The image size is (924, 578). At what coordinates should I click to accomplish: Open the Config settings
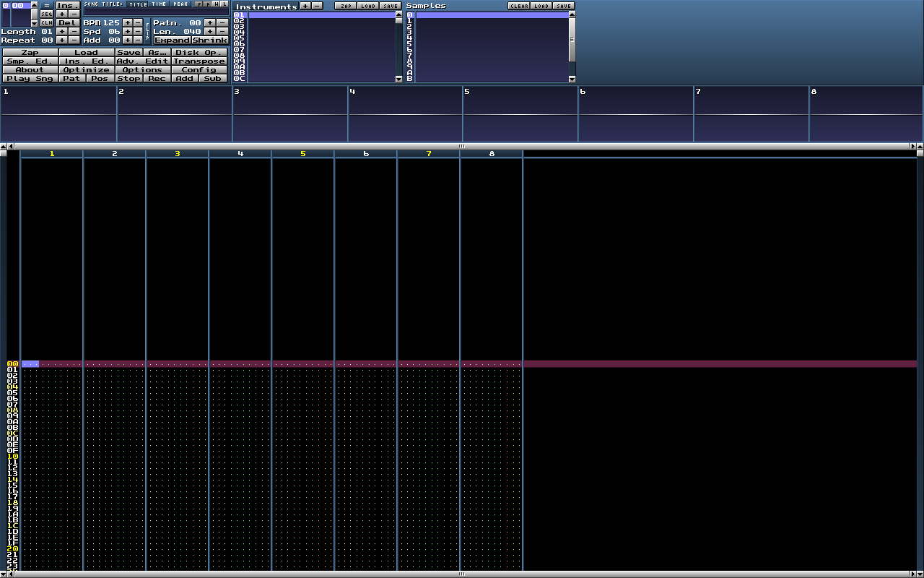coord(199,70)
